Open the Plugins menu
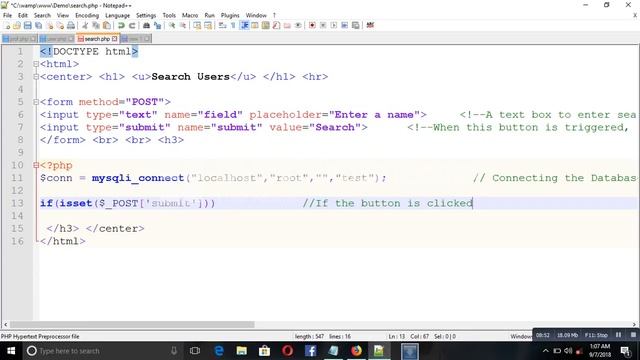Viewport: 640px width, 360px height. tap(230, 15)
